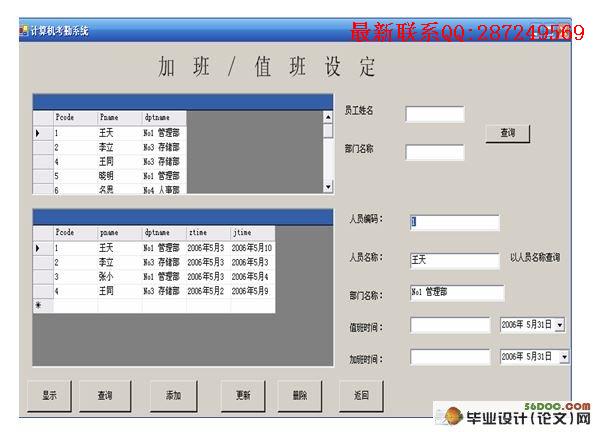The width and height of the screenshot is (599, 432).
Task: Select 2006年5月10 jtime cell in lower grid
Action: pyautogui.click(x=253, y=248)
